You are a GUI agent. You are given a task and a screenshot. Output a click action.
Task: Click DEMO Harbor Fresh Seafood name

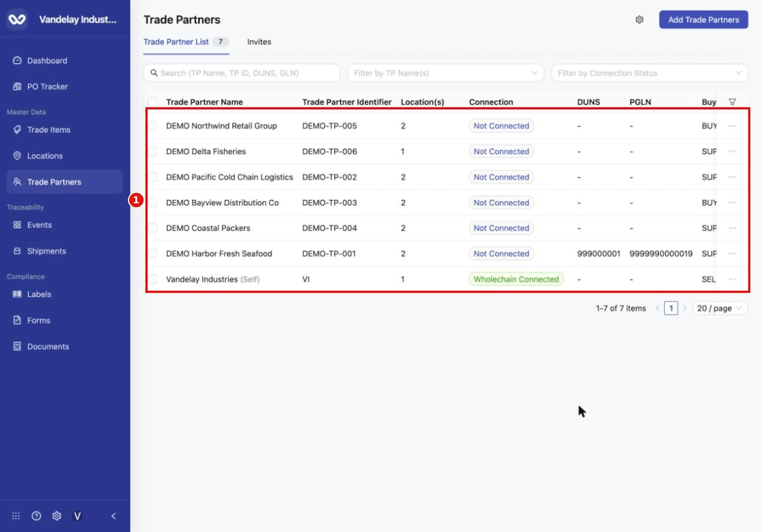tap(219, 253)
